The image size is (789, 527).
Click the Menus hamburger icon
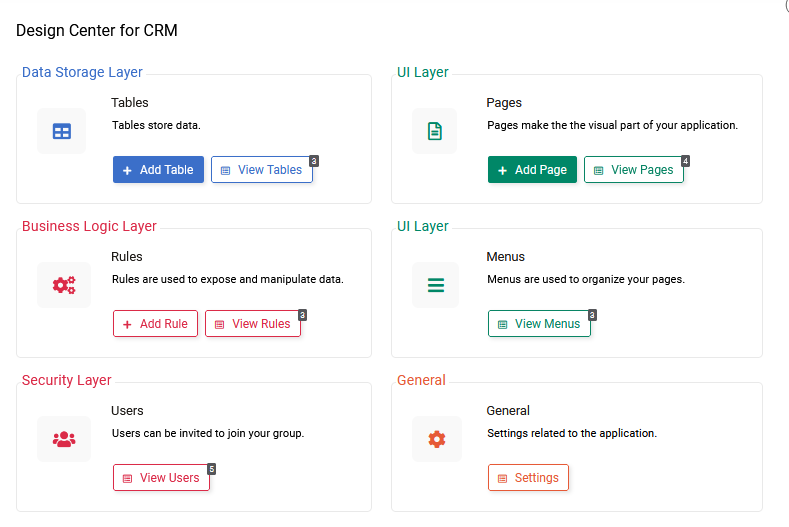435,285
